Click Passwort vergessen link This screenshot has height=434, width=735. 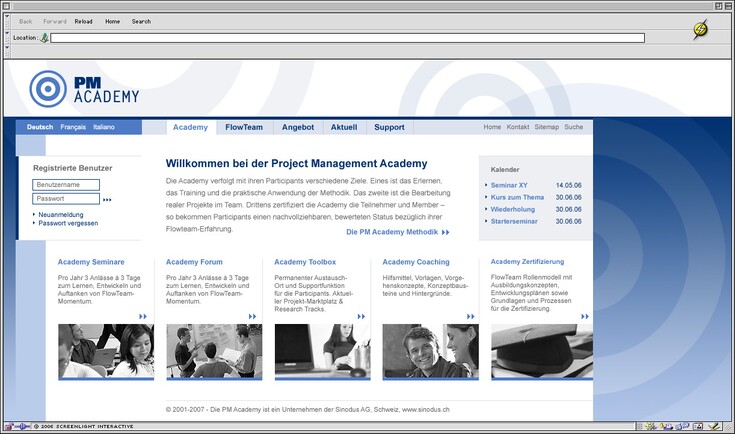click(x=68, y=223)
